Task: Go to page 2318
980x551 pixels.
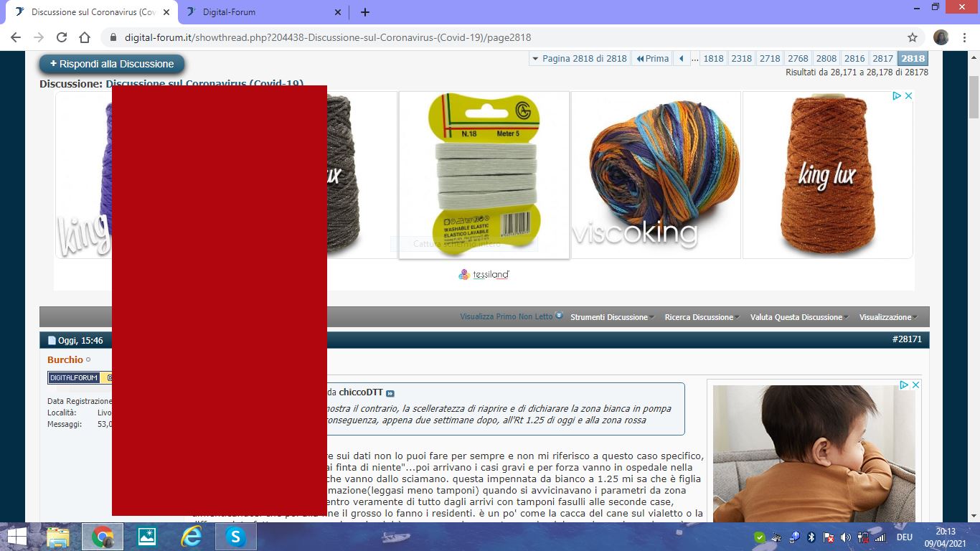Action: tap(742, 59)
